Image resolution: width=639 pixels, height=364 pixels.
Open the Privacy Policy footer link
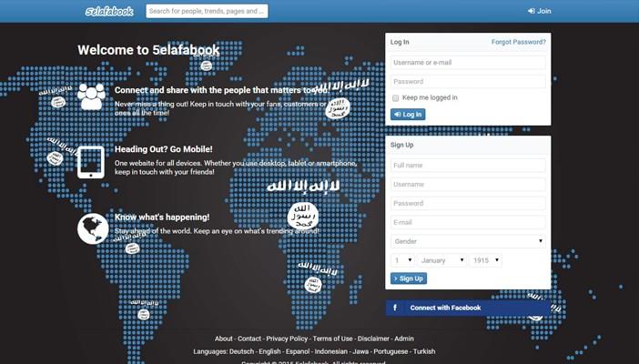click(x=287, y=339)
